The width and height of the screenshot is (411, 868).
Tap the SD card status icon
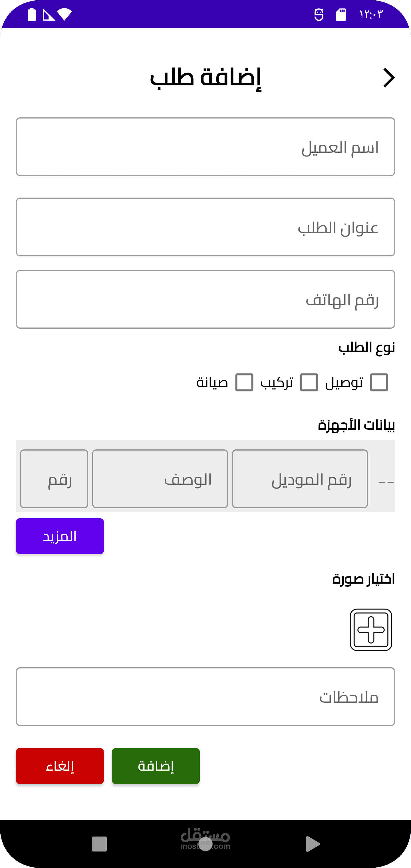341,15
